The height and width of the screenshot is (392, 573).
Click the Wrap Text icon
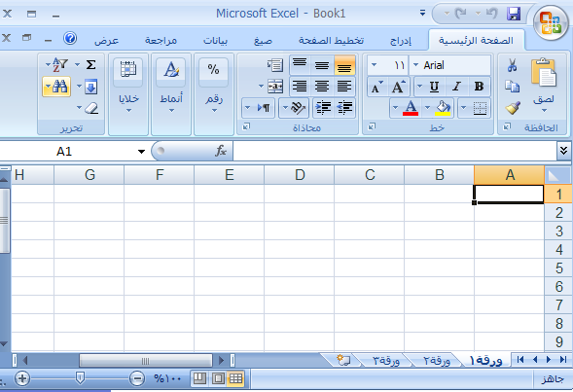pyautogui.click(x=275, y=65)
